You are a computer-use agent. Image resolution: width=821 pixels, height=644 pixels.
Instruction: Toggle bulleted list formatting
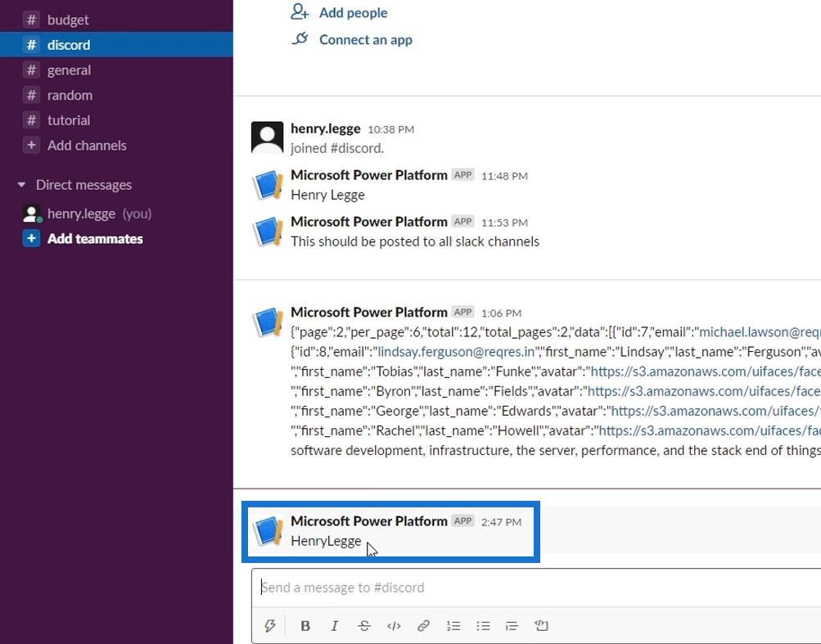[483, 626]
